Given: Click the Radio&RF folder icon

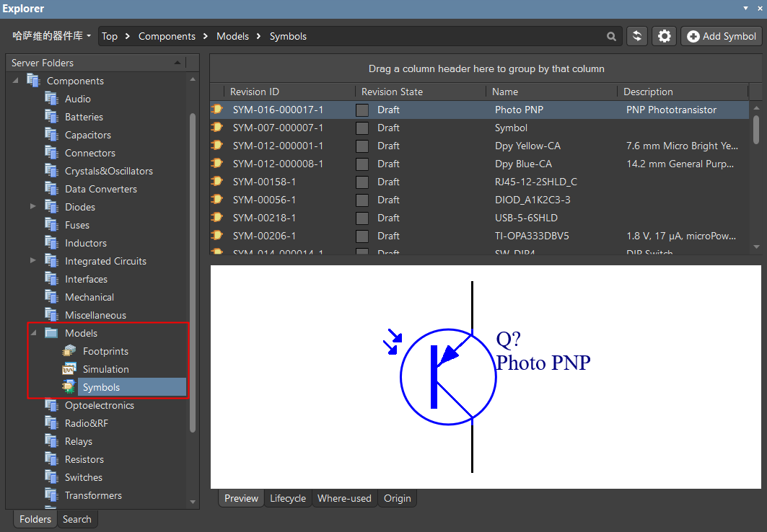Looking at the screenshot, I should tap(51, 423).
